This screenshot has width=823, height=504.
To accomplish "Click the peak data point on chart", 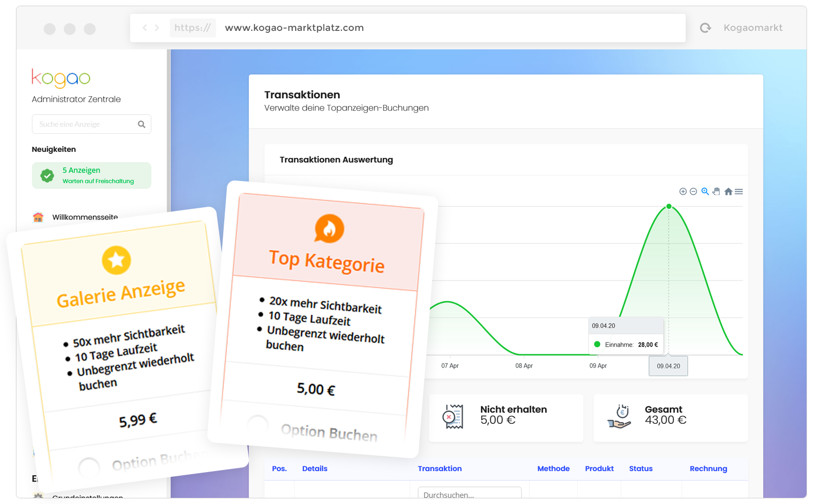I will coord(669,206).
